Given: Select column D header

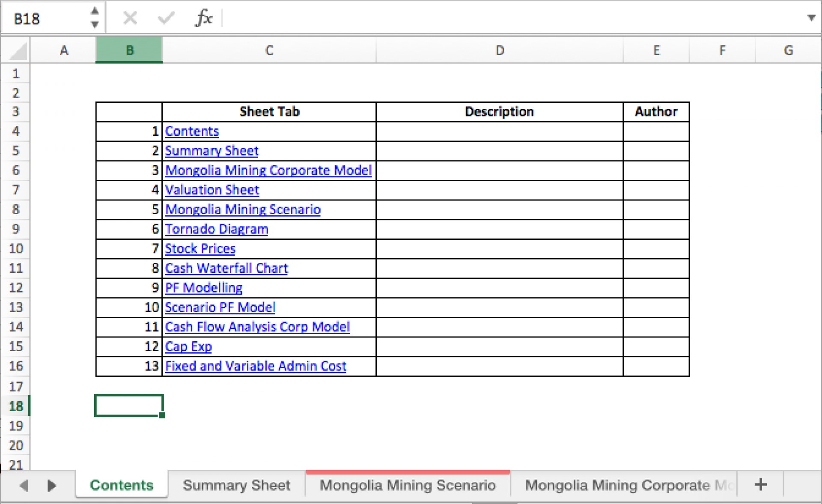Looking at the screenshot, I should [500, 50].
